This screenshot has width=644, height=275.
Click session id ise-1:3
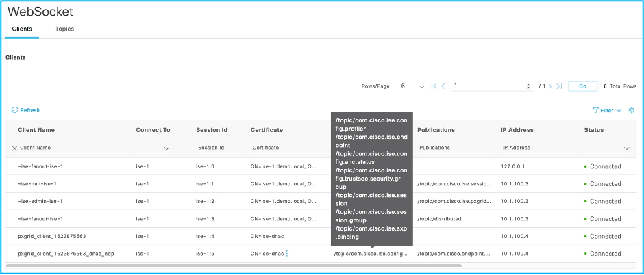(205, 219)
